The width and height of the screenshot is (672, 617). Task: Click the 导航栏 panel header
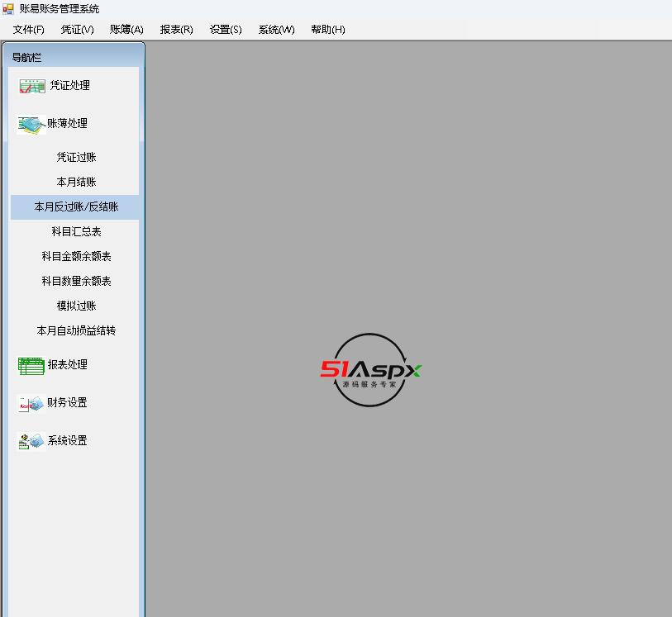pyautogui.click(x=74, y=57)
